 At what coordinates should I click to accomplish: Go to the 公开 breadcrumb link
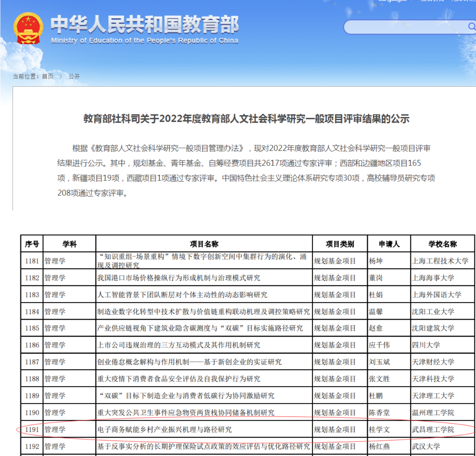(74, 76)
